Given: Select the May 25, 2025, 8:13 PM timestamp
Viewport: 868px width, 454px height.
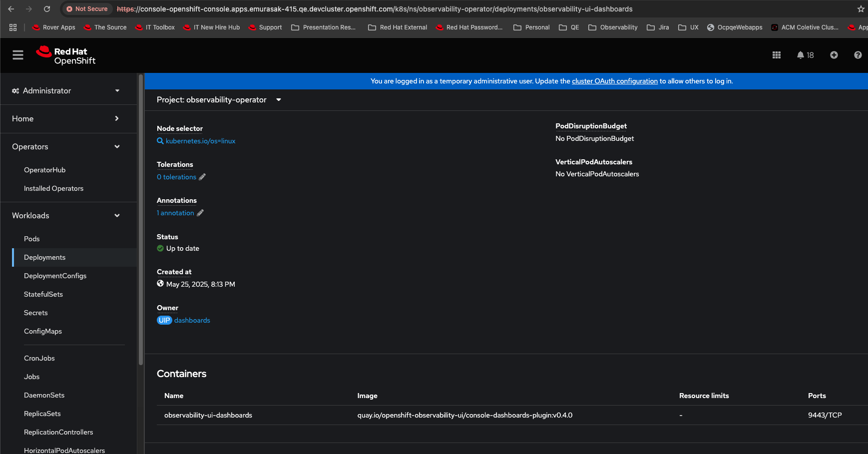Looking at the screenshot, I should pyautogui.click(x=201, y=284).
